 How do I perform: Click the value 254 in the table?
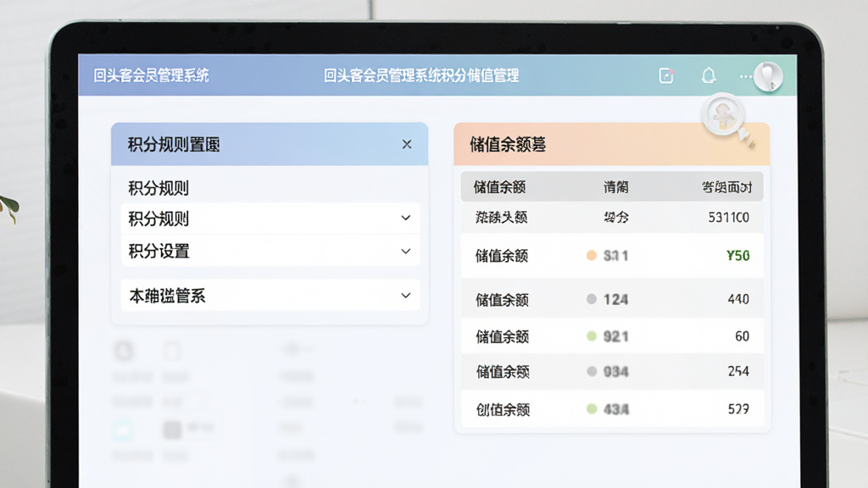738,371
